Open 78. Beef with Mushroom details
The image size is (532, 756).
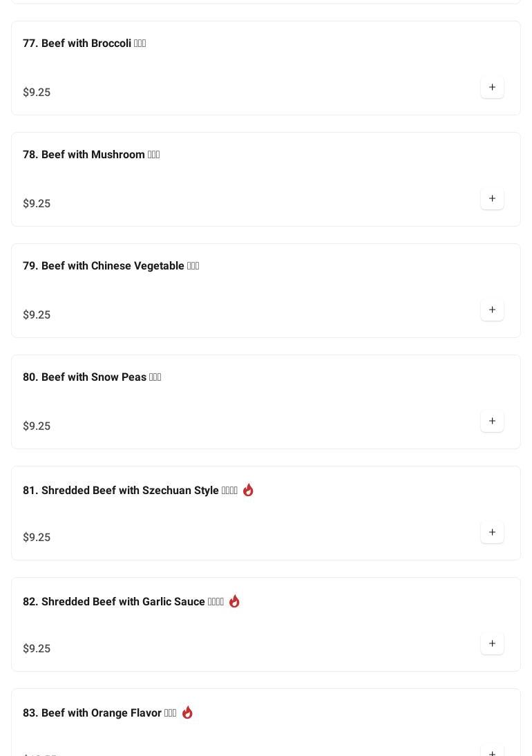click(x=91, y=155)
